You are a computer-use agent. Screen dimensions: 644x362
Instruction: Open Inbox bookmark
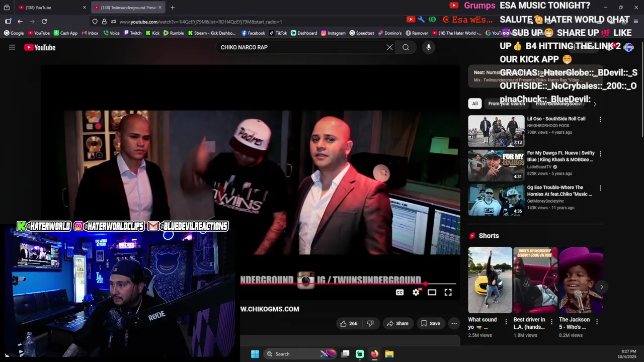point(90,33)
